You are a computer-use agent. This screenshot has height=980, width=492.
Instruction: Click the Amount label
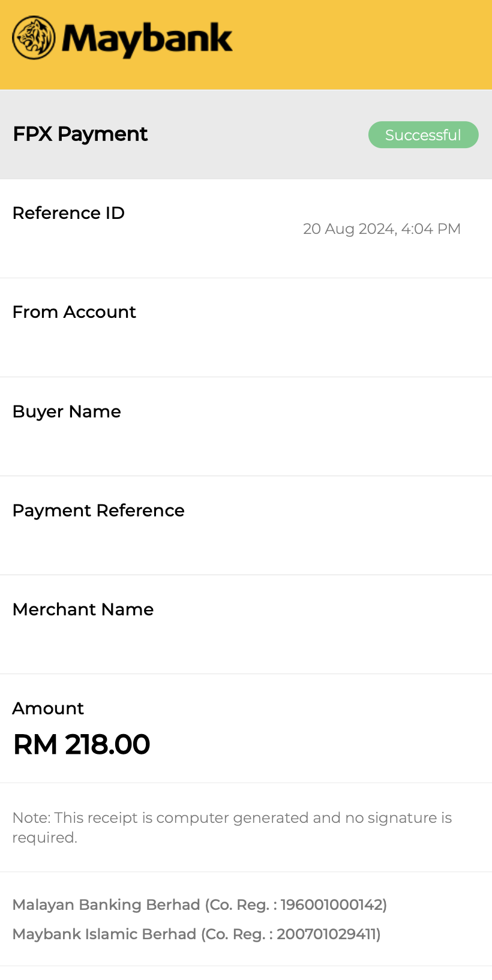48,708
